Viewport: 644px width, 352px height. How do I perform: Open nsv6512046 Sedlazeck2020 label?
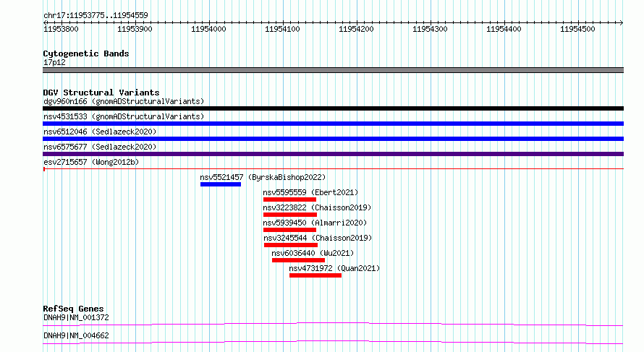point(100,132)
